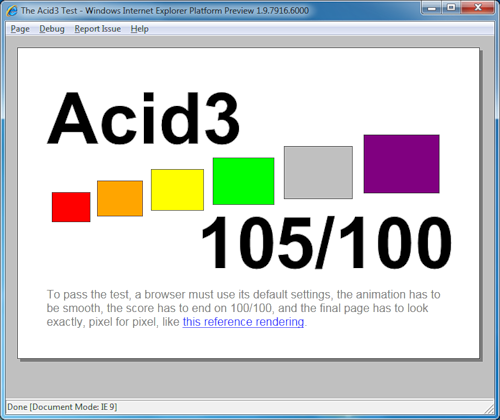Image resolution: width=500 pixels, height=420 pixels.
Task: Open the Report Issue menu
Action: point(98,29)
